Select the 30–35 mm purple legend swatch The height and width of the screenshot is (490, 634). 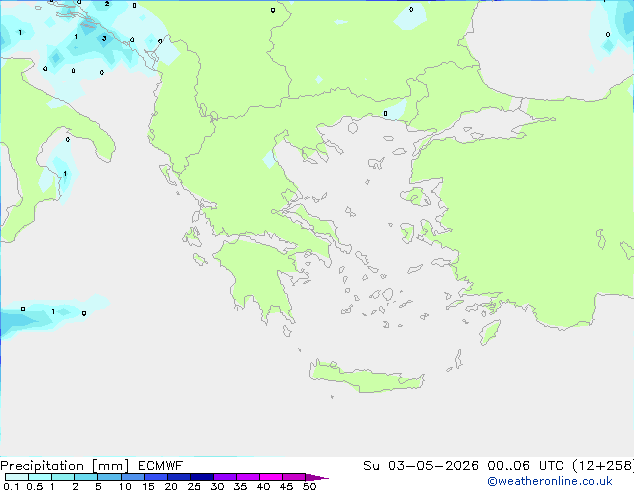(225, 477)
